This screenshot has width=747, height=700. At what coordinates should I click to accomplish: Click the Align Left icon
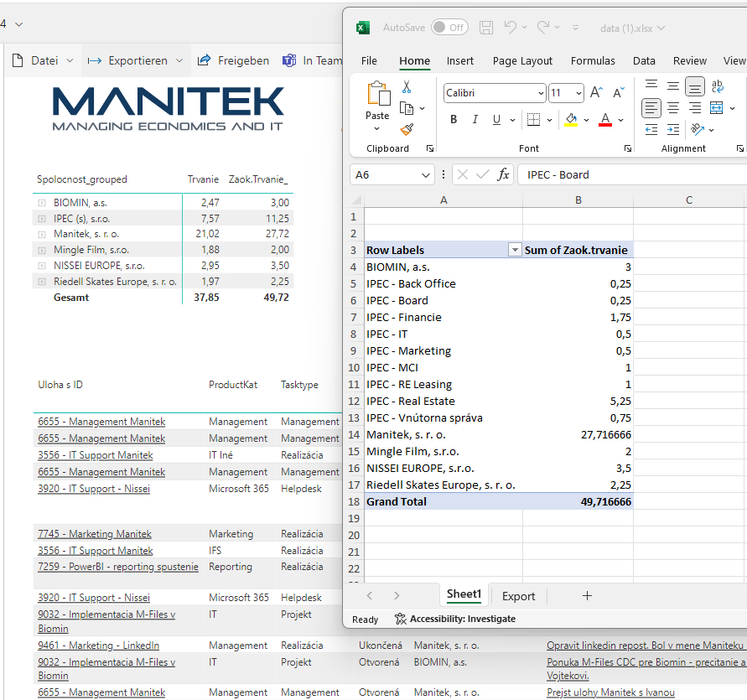pos(651,108)
